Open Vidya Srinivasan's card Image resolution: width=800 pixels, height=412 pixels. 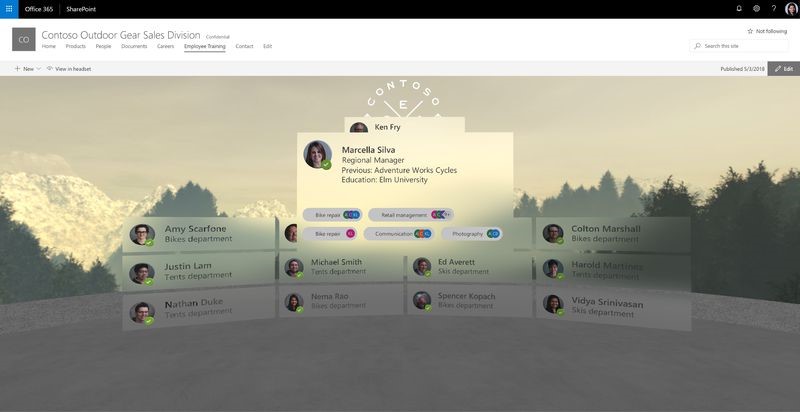pyautogui.click(x=613, y=308)
